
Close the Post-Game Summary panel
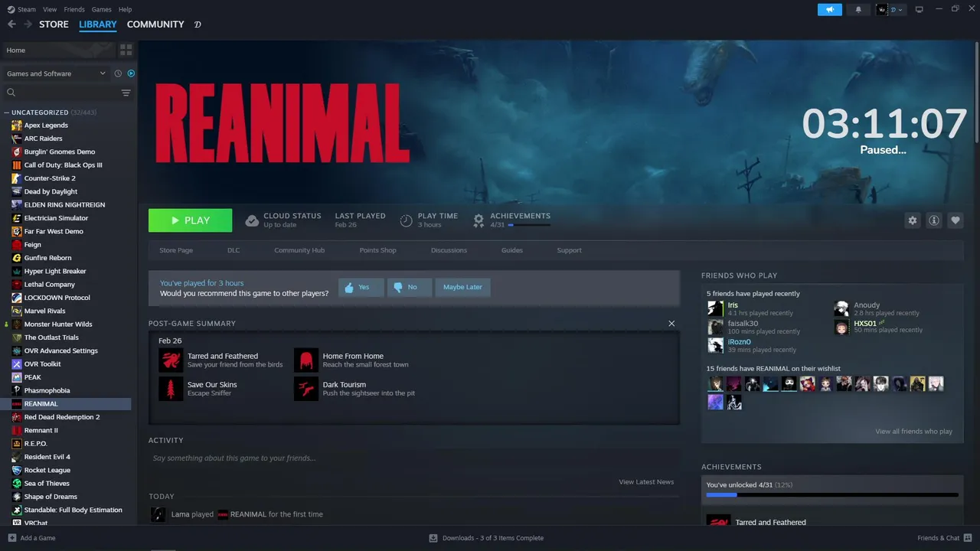coord(671,324)
